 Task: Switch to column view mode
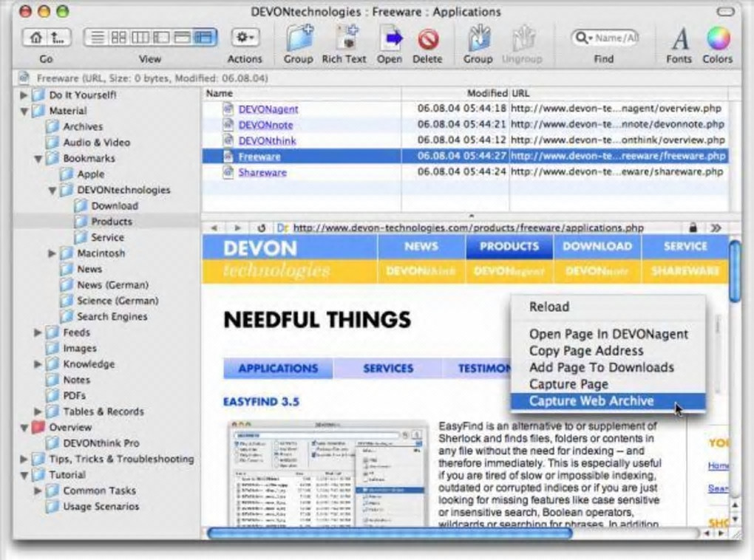(140, 38)
